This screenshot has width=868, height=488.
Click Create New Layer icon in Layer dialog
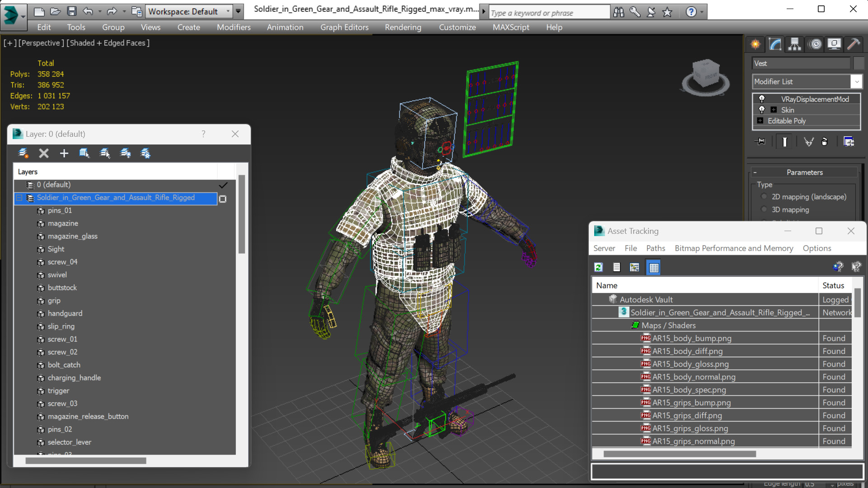(x=23, y=153)
